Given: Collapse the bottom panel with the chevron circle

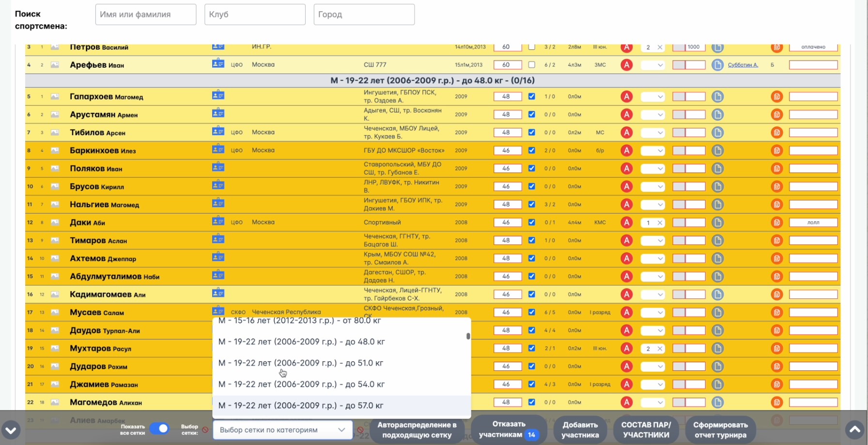Looking at the screenshot, I should coord(11,430).
